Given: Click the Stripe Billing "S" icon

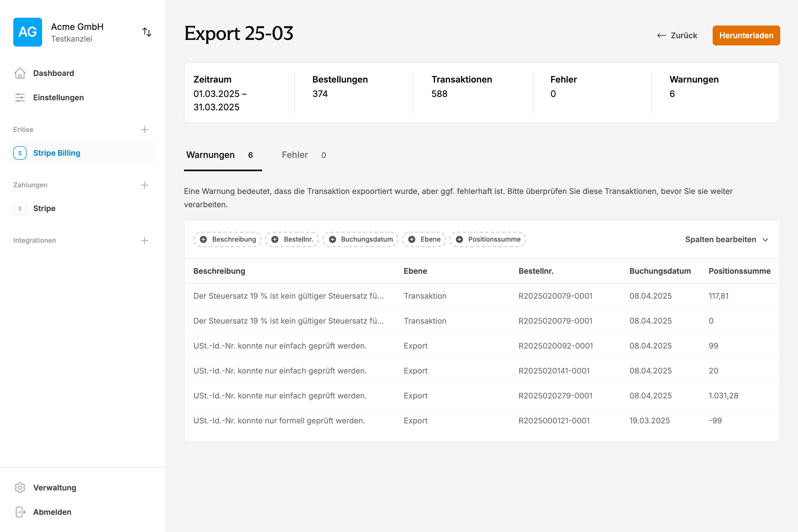Looking at the screenshot, I should point(20,153).
